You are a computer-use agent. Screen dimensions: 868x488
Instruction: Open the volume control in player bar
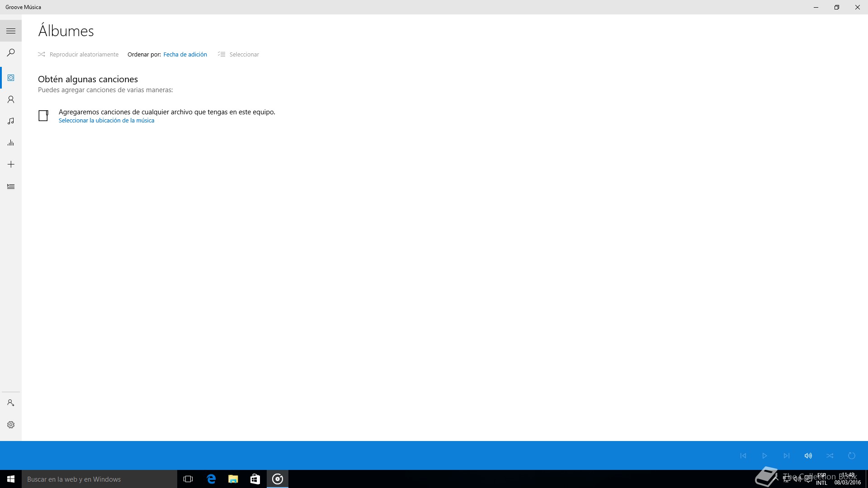pyautogui.click(x=808, y=455)
